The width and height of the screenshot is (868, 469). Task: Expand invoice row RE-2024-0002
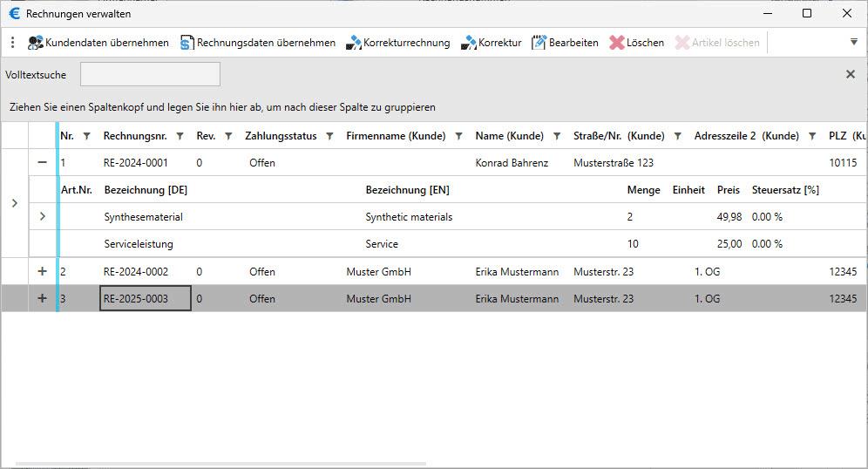pos(42,271)
